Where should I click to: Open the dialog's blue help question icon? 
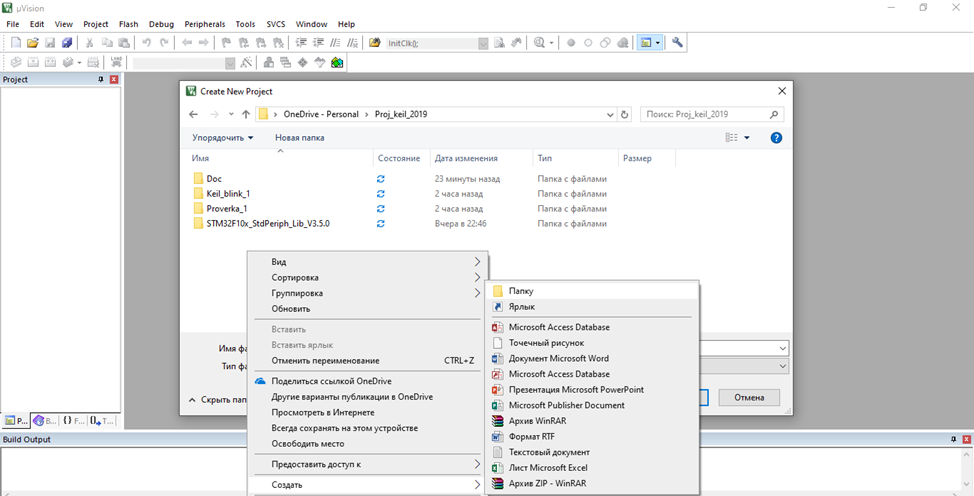pos(776,138)
